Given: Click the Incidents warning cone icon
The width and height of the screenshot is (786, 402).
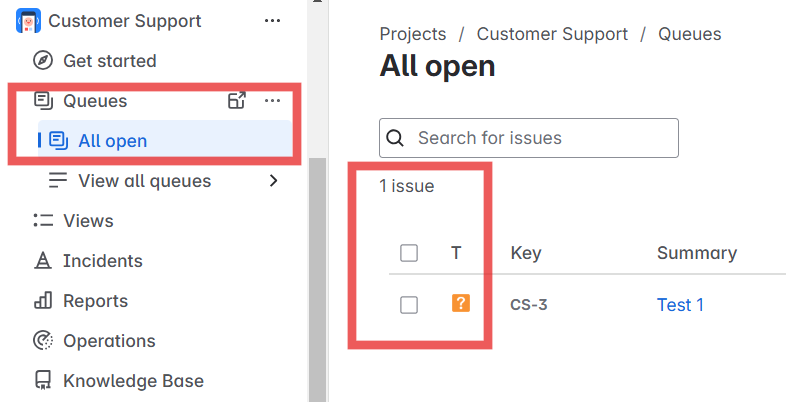Looking at the screenshot, I should [x=43, y=261].
